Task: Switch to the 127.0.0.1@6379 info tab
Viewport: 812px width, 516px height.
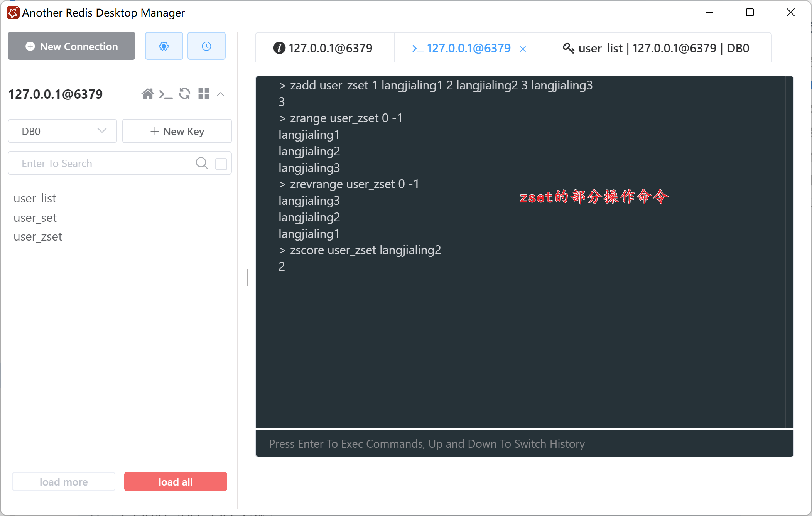Action: (325, 48)
